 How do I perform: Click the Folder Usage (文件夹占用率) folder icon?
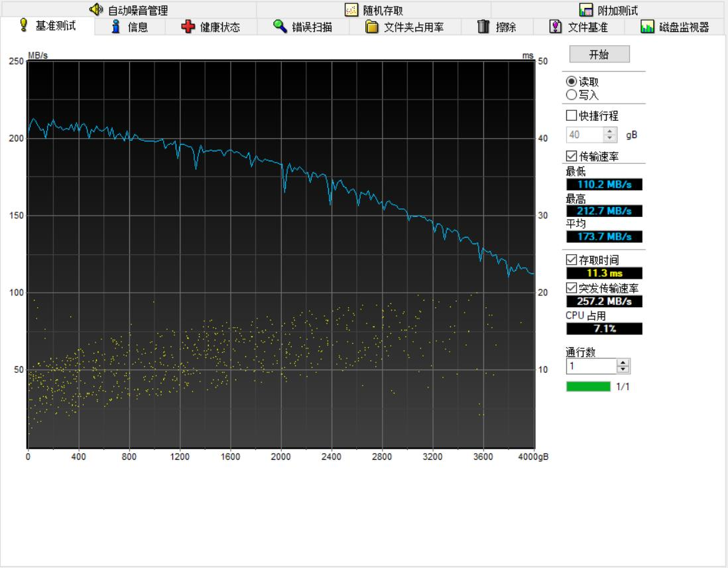click(372, 27)
